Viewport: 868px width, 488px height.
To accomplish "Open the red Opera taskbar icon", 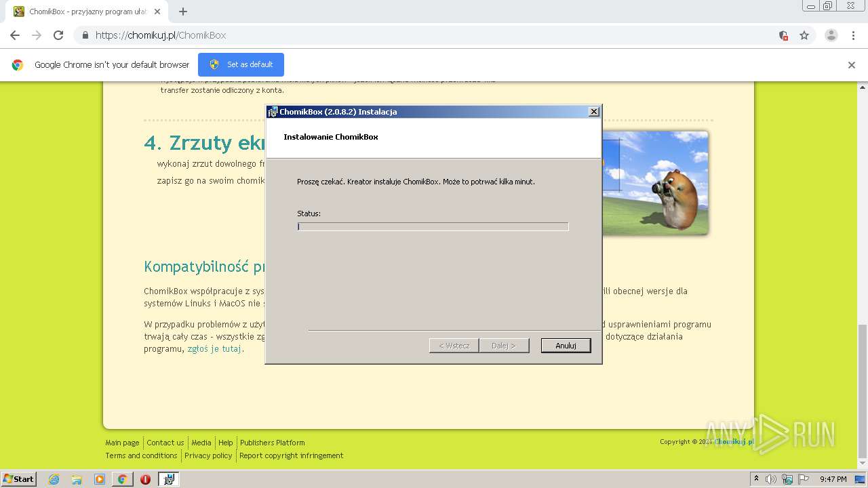I will [x=145, y=479].
